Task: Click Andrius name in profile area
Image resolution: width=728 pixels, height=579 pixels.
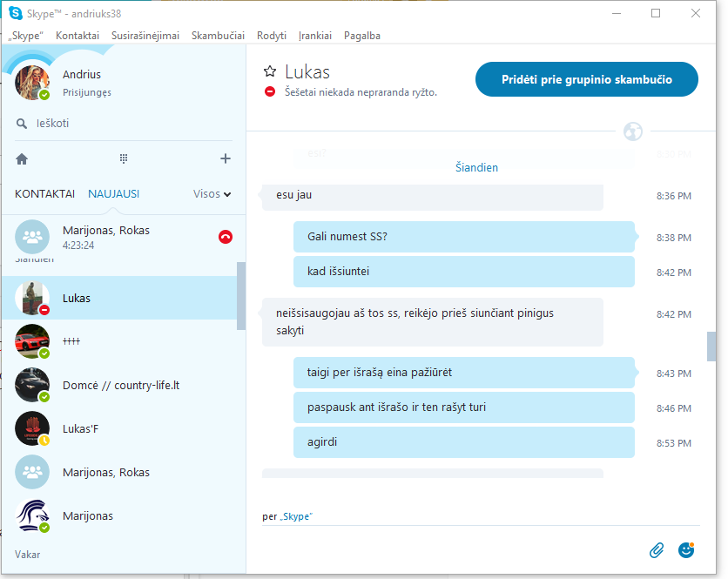Action: [x=82, y=74]
